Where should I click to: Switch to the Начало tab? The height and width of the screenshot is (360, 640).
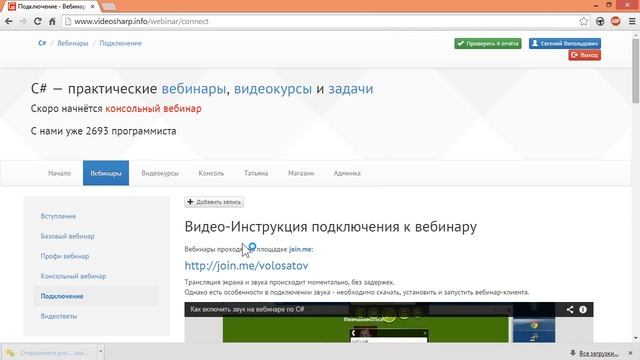pyautogui.click(x=60, y=173)
